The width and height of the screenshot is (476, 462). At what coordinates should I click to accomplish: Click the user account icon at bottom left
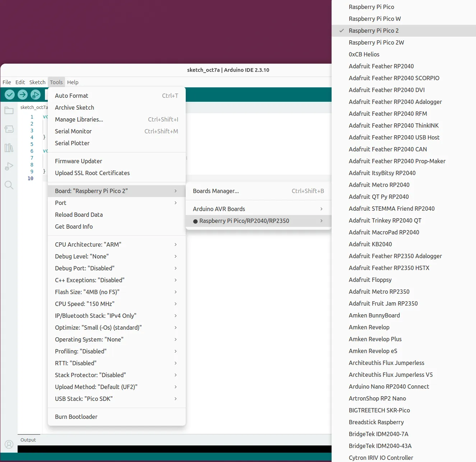tap(9, 444)
